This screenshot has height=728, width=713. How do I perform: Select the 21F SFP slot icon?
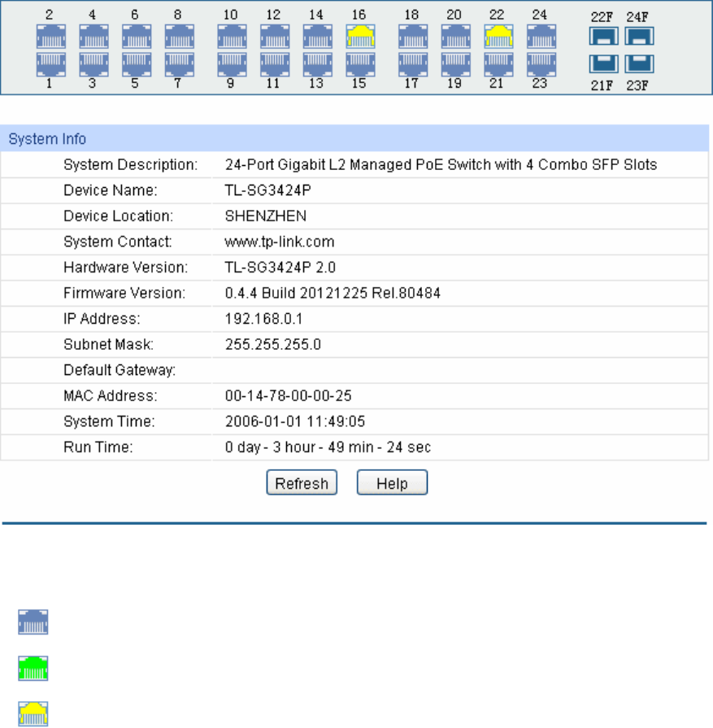pyautogui.click(x=603, y=64)
